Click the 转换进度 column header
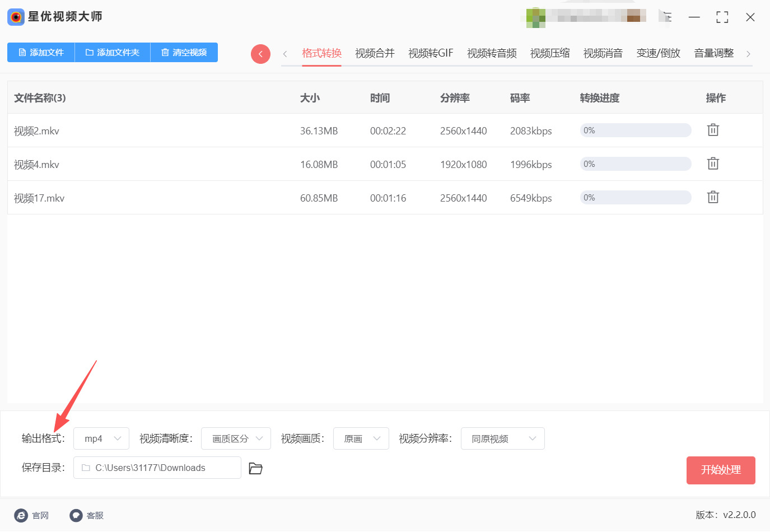 (x=600, y=98)
